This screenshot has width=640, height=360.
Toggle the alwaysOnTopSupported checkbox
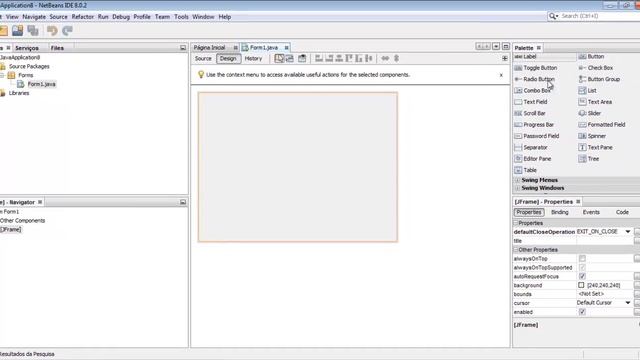[582, 268]
